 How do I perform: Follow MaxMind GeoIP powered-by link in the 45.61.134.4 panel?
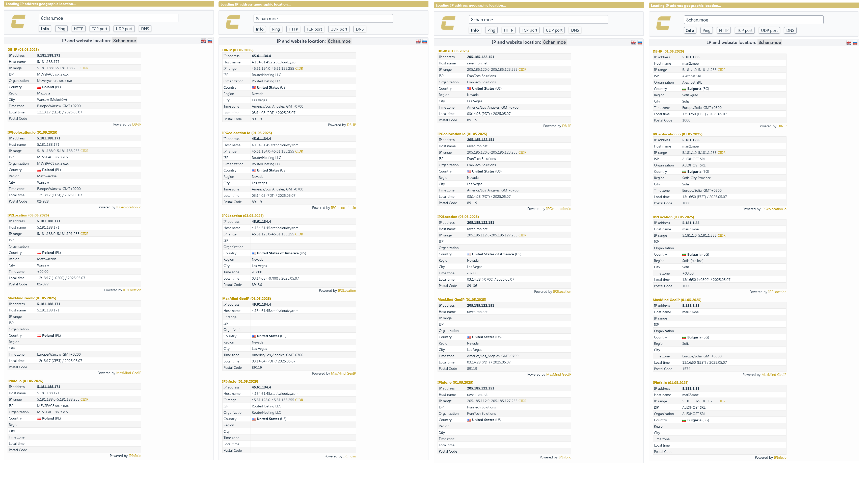[x=343, y=374]
